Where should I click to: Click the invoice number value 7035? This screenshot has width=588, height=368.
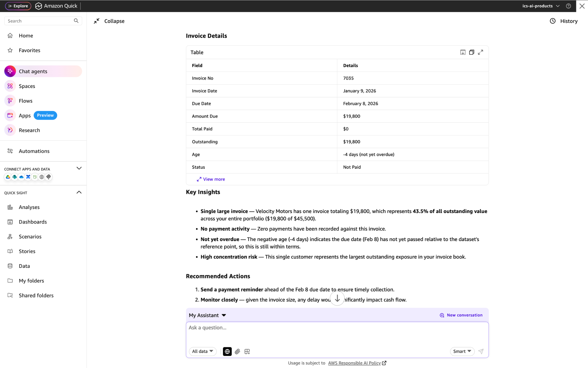tap(348, 78)
